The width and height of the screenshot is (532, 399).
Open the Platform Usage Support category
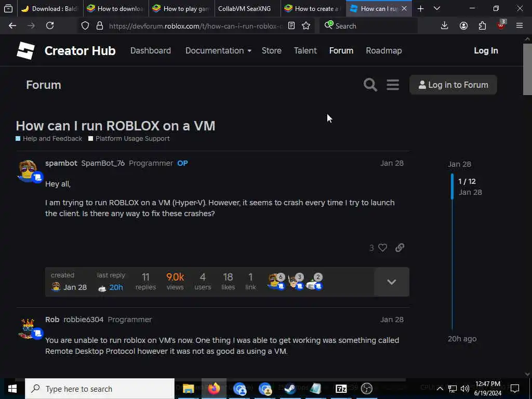pyautogui.click(x=129, y=138)
